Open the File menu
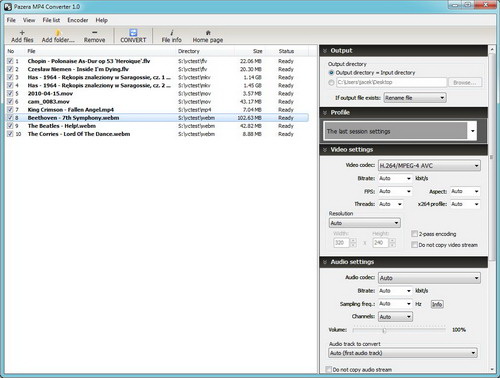The width and height of the screenshot is (500, 378). pyautogui.click(x=11, y=20)
